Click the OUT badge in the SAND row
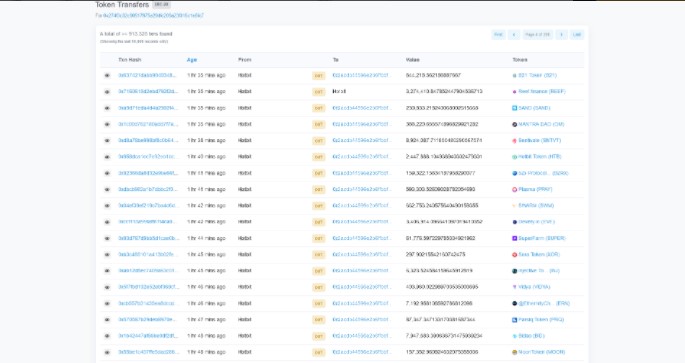This screenshot has height=363, width=685. (x=318, y=108)
